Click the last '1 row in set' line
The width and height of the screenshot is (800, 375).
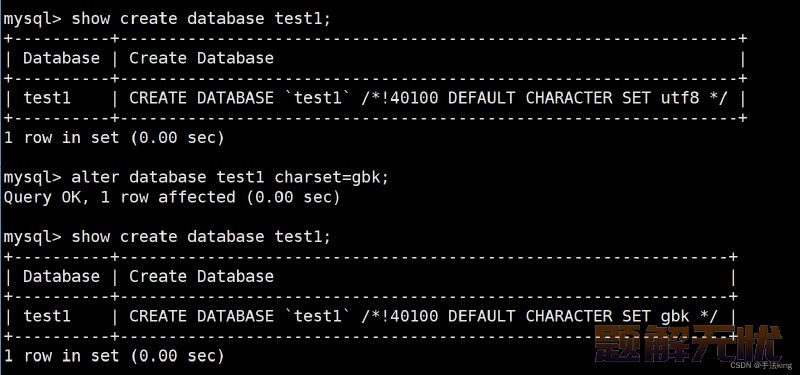(114, 356)
